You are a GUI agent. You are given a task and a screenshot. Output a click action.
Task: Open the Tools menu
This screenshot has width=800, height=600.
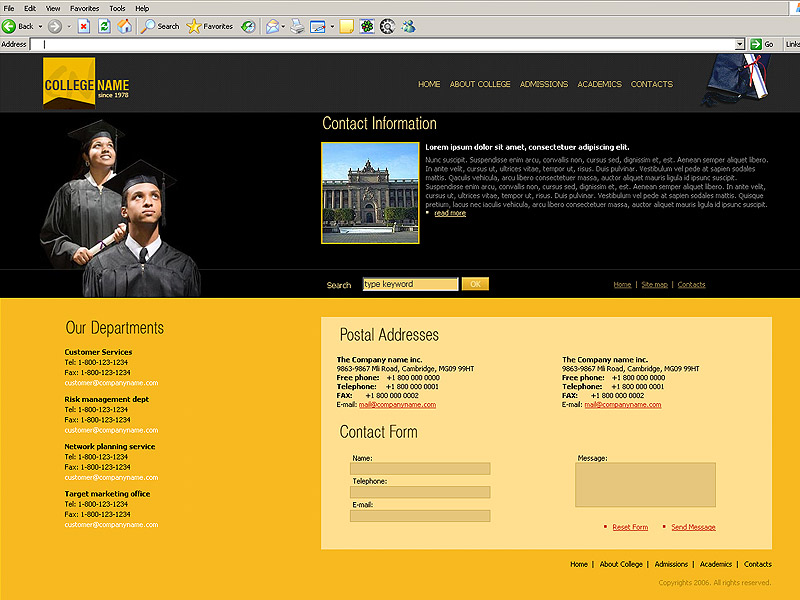(117, 8)
